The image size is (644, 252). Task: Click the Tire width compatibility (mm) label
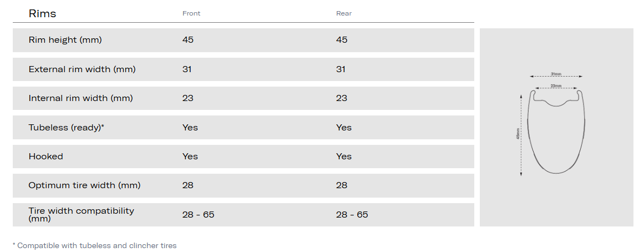[x=81, y=214]
